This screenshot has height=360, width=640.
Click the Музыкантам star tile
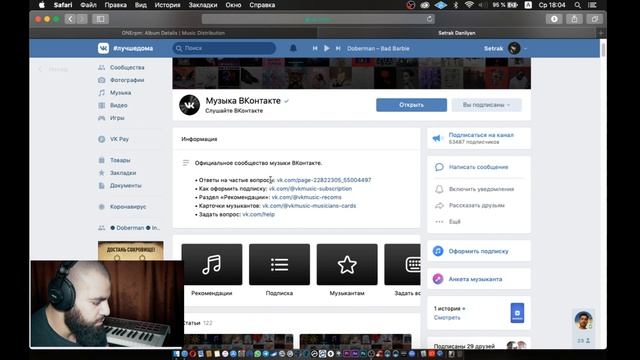pyautogui.click(x=347, y=264)
